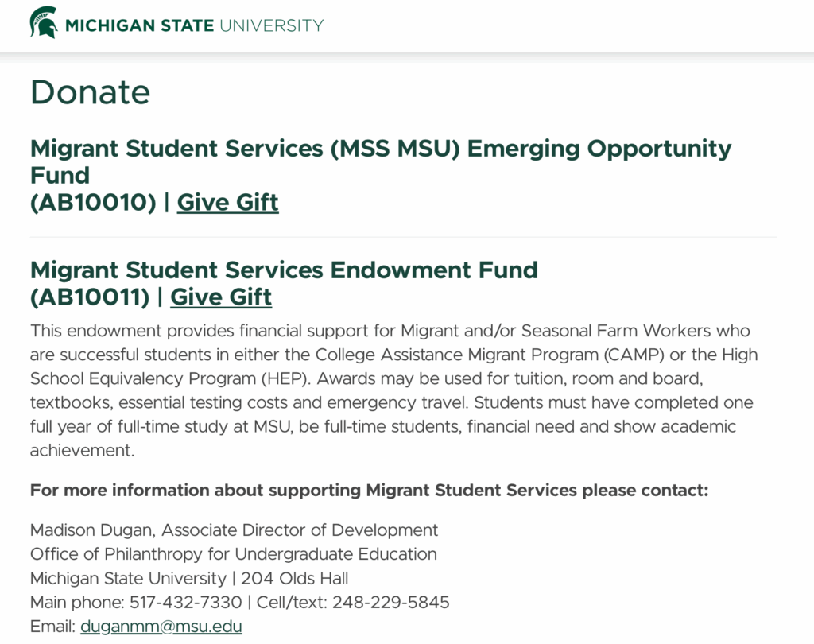Click main phone number 517-432-7330
This screenshot has width=814, height=644.
click(x=186, y=602)
